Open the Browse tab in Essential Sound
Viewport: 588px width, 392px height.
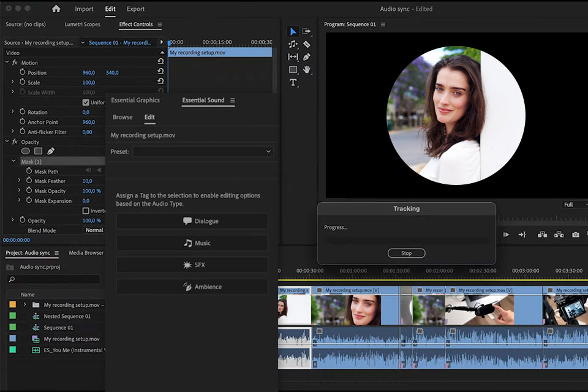click(123, 117)
